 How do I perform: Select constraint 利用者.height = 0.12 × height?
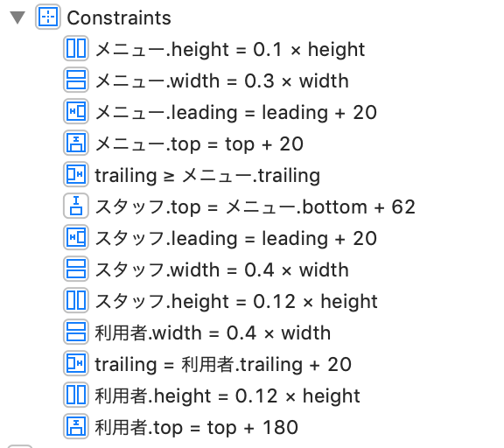pos(227,395)
